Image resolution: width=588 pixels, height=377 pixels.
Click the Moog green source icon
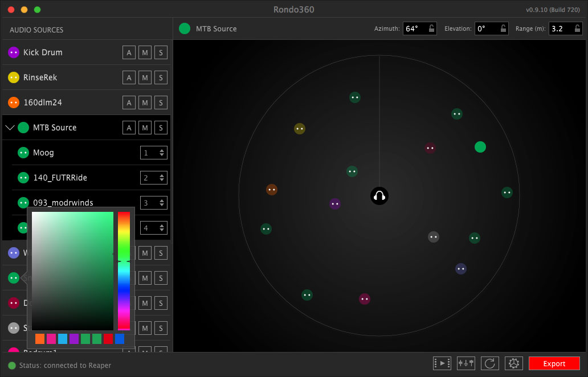[x=23, y=153]
